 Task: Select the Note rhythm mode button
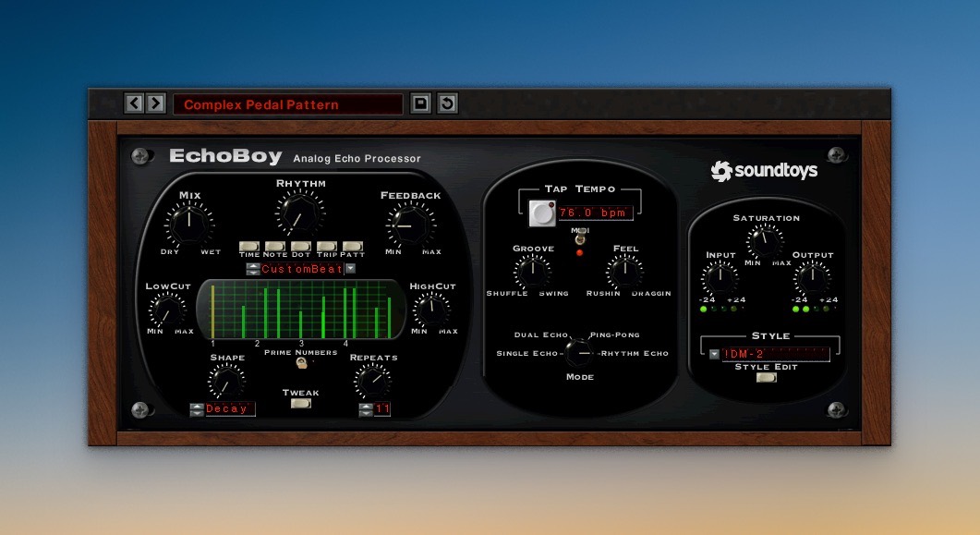tap(275, 247)
